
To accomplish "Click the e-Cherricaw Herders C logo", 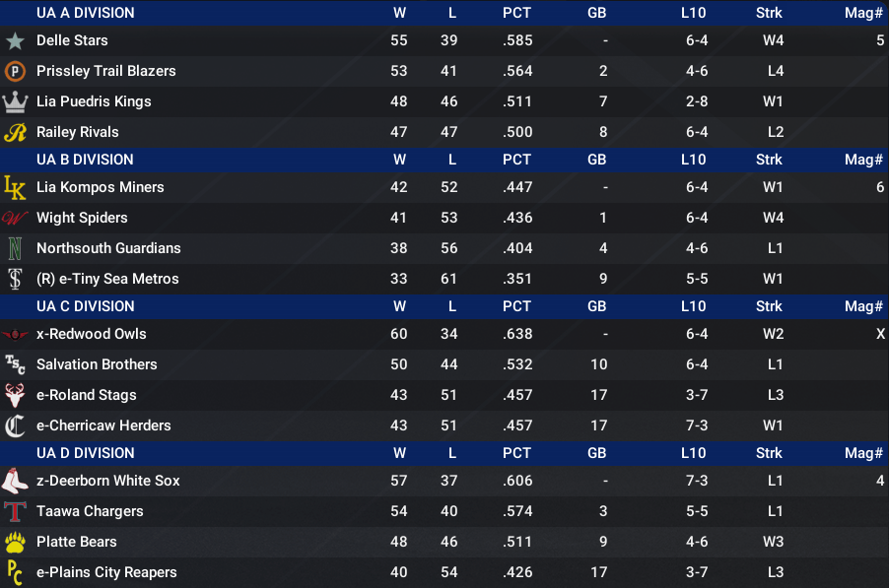I will 15,426.
